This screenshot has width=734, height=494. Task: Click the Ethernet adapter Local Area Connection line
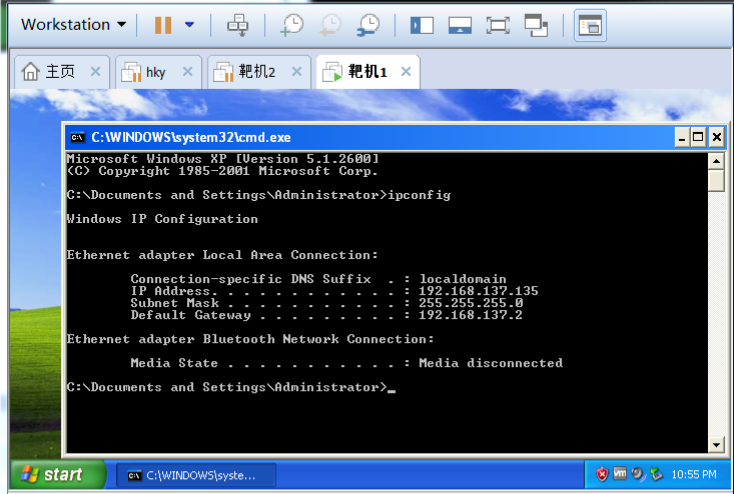pyautogui.click(x=222, y=255)
